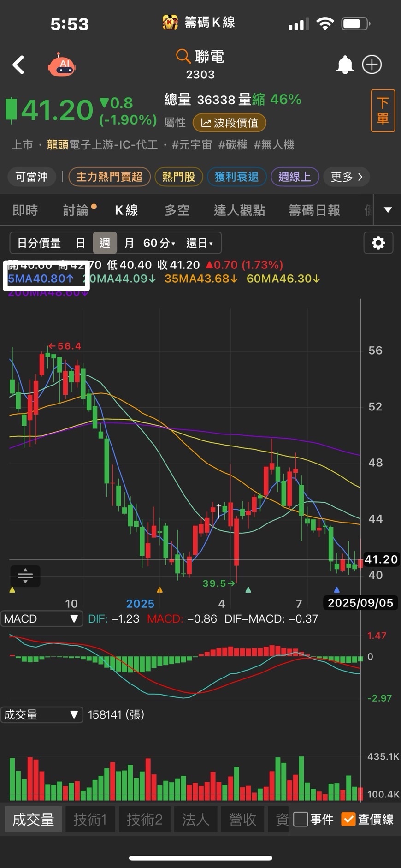401x868 pixels.
Task: Expand 更多 tags chevron
Action: pos(347,177)
